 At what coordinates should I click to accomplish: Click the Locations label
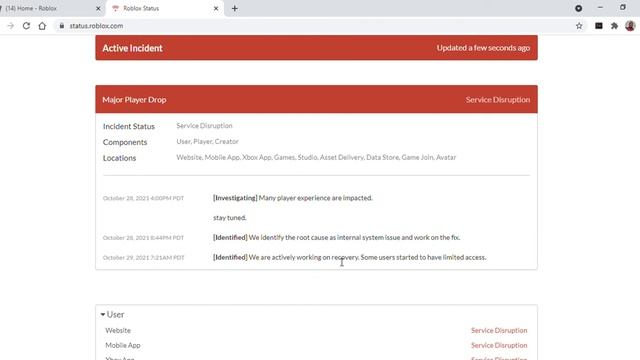[119, 158]
